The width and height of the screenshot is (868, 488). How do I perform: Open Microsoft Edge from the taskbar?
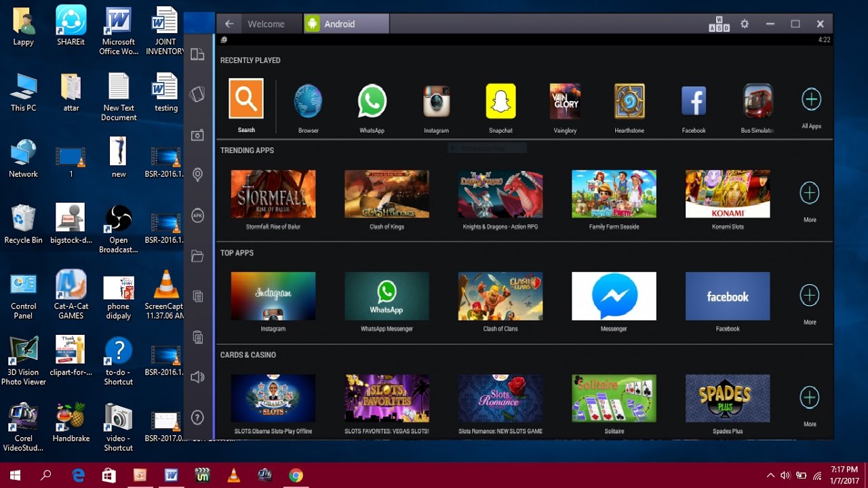coord(78,475)
